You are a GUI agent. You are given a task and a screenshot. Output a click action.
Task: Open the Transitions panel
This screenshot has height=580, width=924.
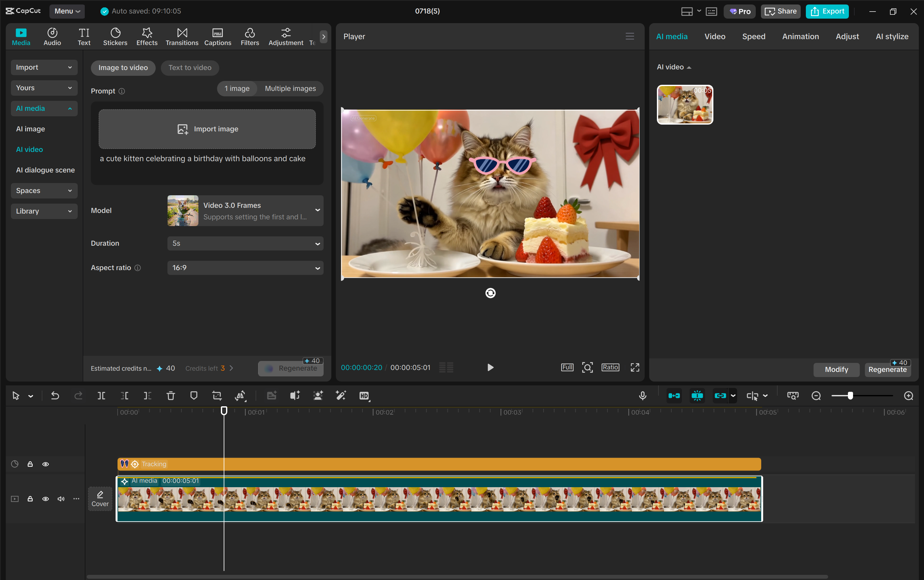(x=182, y=36)
